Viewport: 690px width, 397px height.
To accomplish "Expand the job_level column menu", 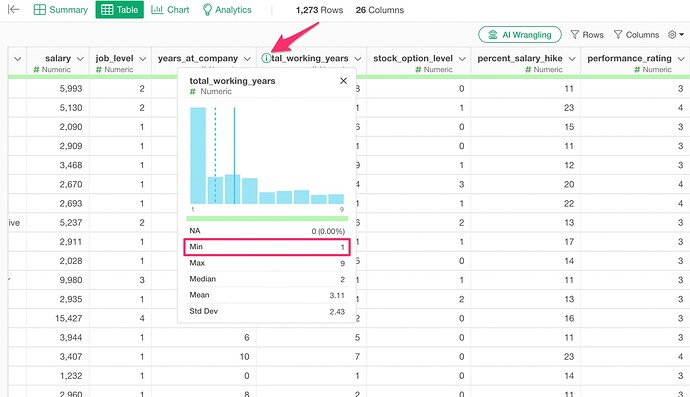I will coord(143,59).
